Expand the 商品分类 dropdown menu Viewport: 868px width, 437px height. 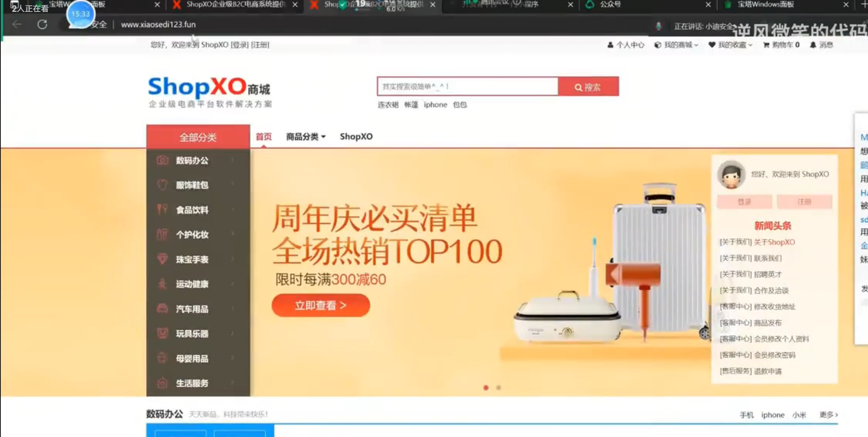pos(306,137)
